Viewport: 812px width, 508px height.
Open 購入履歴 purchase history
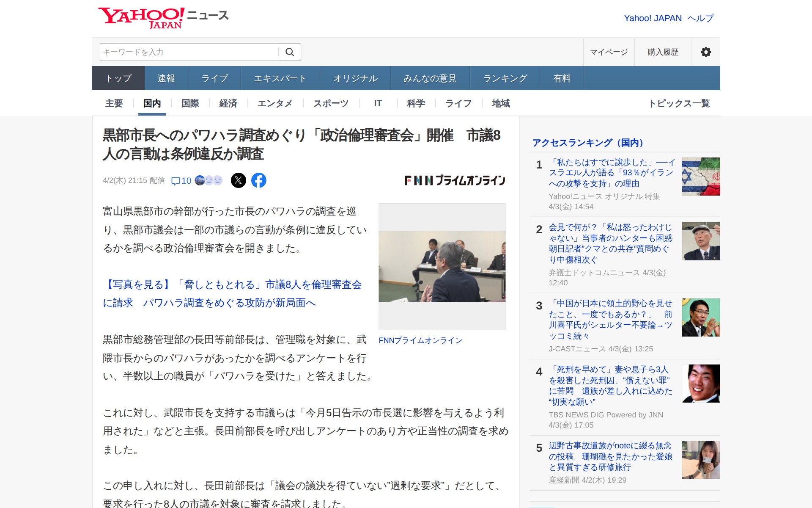pos(663,52)
